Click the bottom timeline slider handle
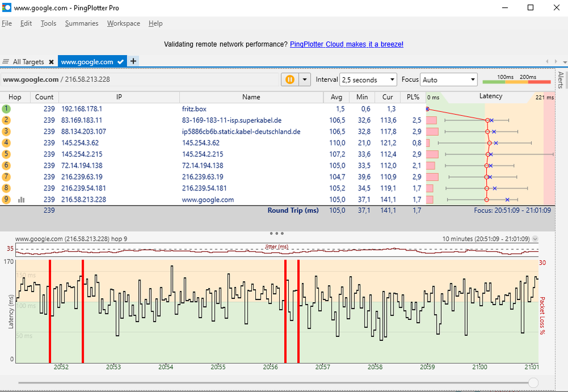The image size is (568, 392). click(x=533, y=382)
